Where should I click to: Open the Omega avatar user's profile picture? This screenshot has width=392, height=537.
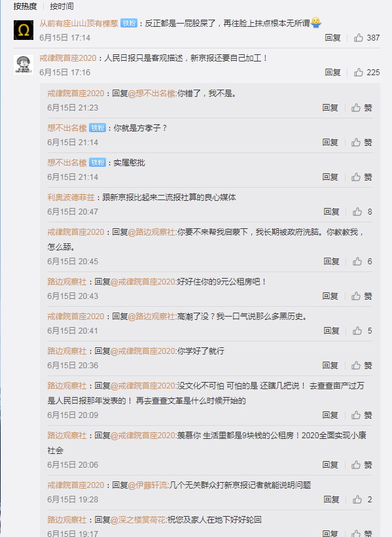click(24, 30)
